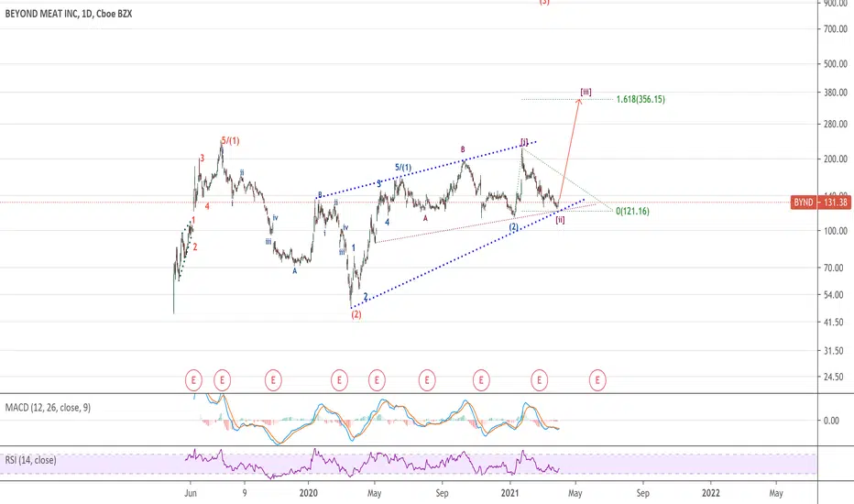Select the 0(121.16) Fibonacci level label
Screen dimensions: 854x504
pos(632,212)
